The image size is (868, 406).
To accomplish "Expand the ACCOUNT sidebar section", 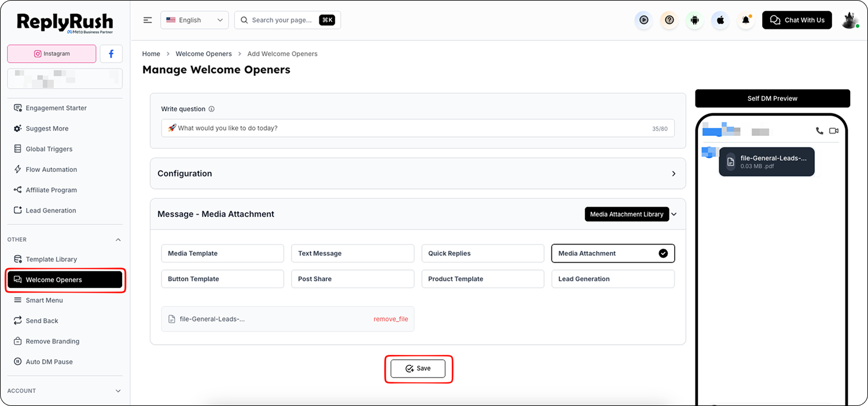I will click(x=118, y=391).
